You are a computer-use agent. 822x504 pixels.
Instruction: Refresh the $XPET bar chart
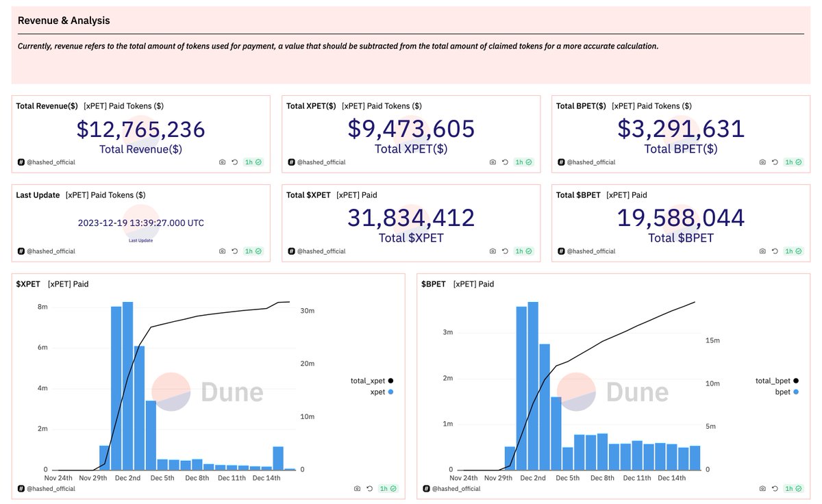(370, 489)
